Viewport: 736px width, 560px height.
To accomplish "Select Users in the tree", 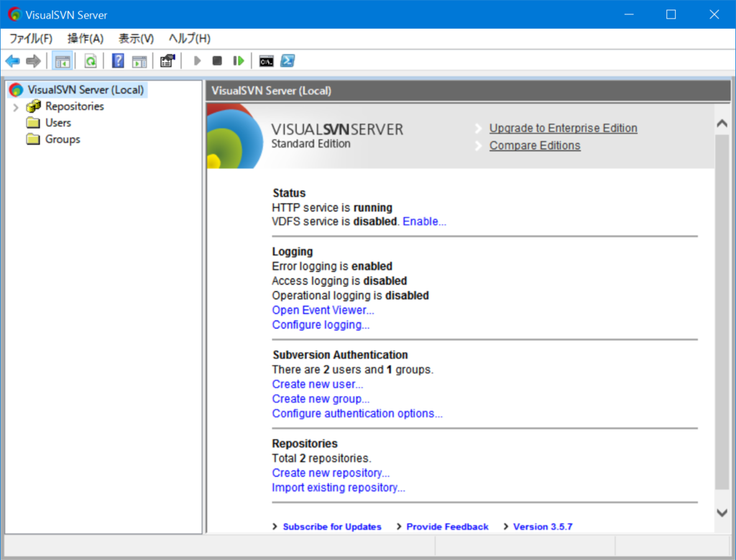I will point(58,123).
